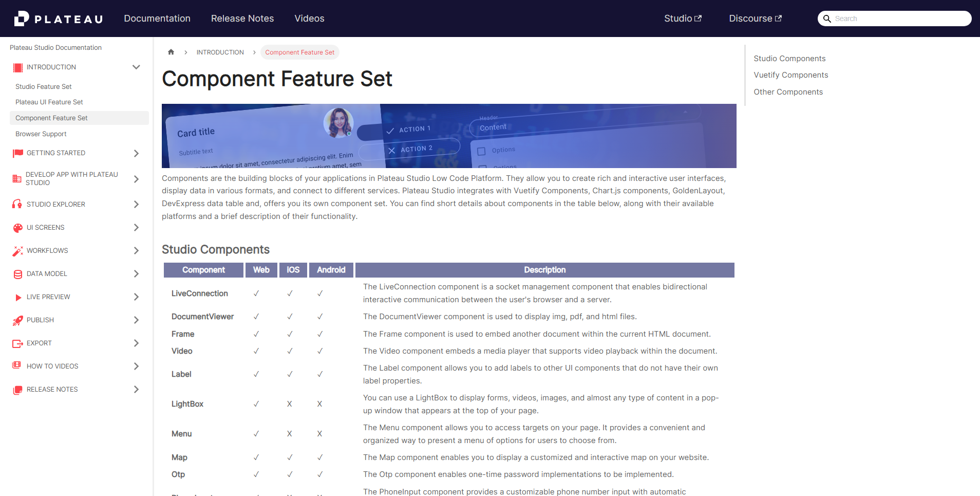Open Browser Support page in sidebar

(x=41, y=134)
